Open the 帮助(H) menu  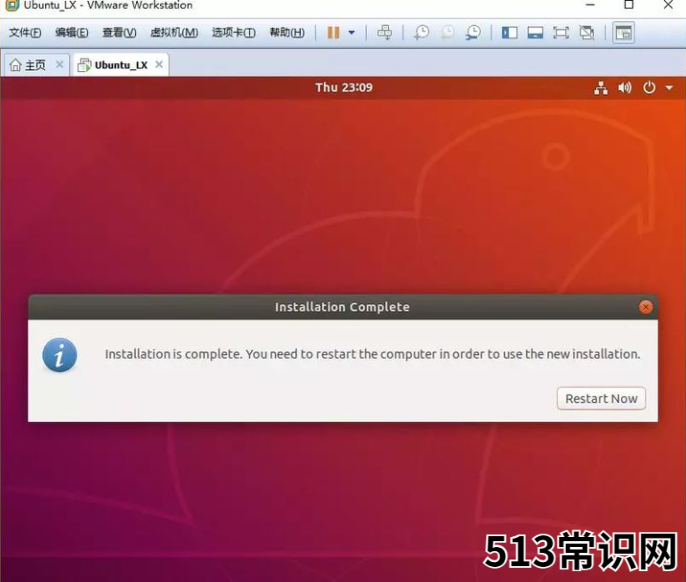click(x=287, y=33)
